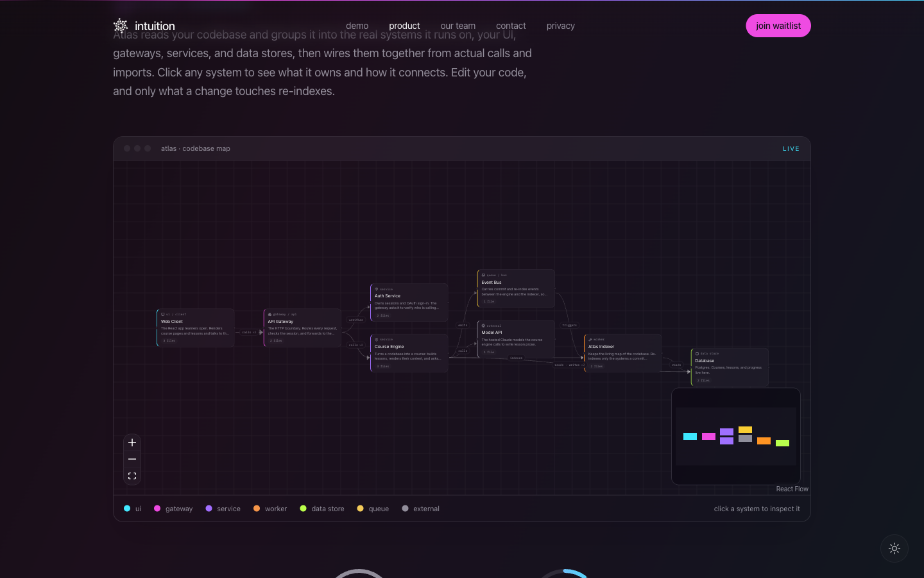This screenshot has height=578, width=924.
Task: Click the queue icon on Event Bus node
Action: 483,276
